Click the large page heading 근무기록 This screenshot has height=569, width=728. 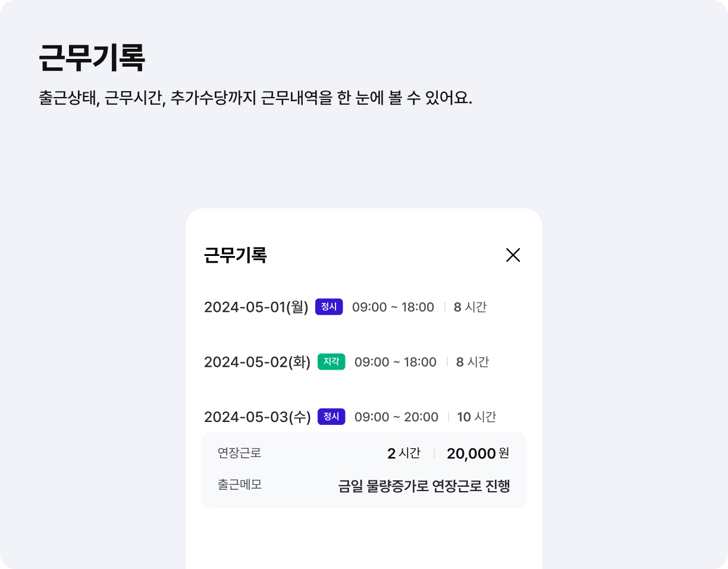[92, 58]
